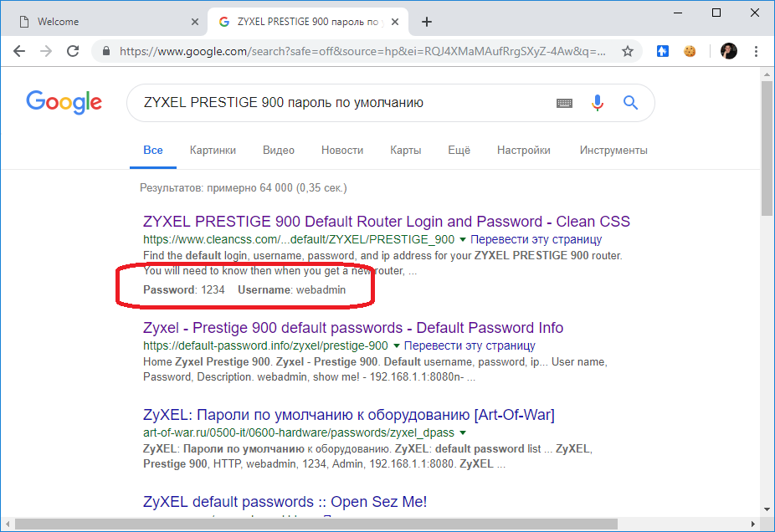Open the Ещё more options menu
Image resolution: width=775 pixels, height=532 pixels.
tap(459, 151)
